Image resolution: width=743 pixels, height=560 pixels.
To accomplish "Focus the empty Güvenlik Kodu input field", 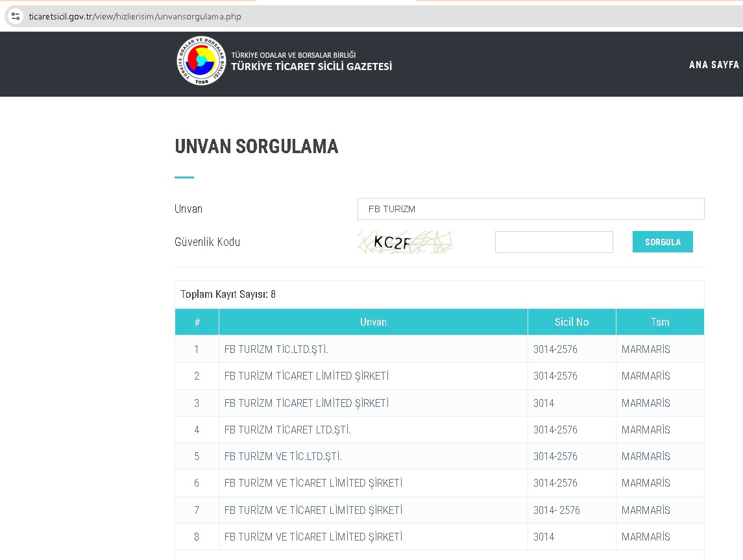I will pyautogui.click(x=554, y=242).
